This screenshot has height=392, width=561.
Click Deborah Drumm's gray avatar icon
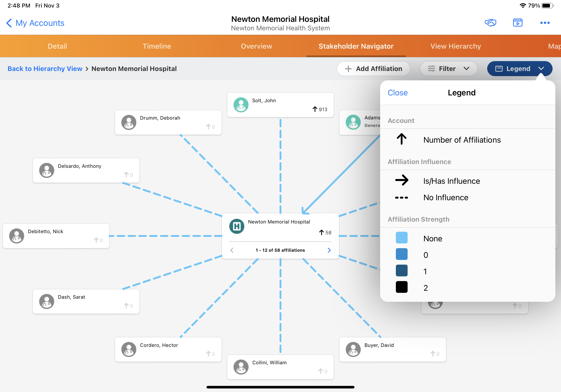tap(129, 122)
